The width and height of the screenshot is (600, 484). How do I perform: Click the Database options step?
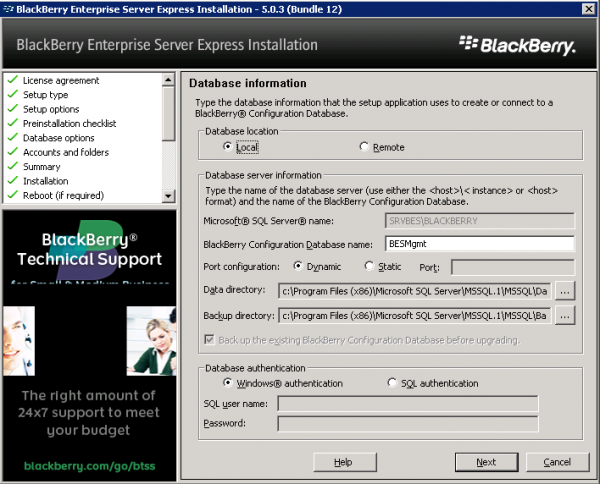(x=59, y=138)
